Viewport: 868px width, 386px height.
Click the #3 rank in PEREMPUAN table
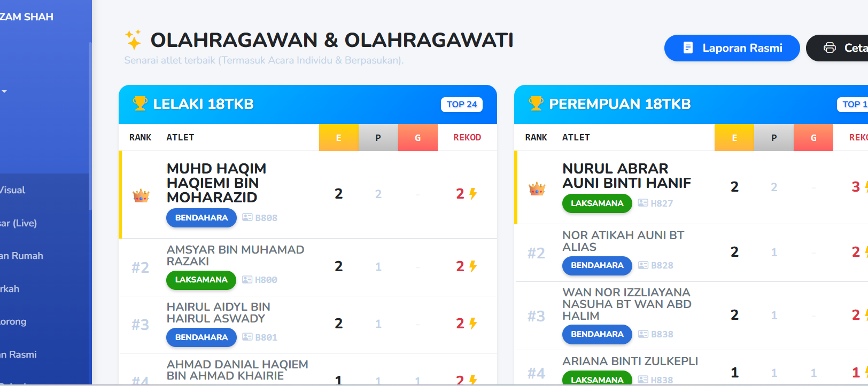(x=536, y=317)
